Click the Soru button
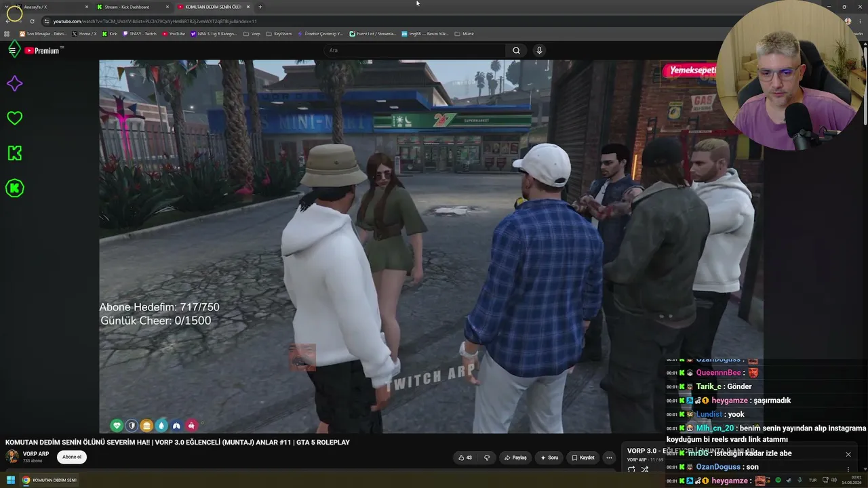Viewport: 868px width, 488px height. [549, 457]
